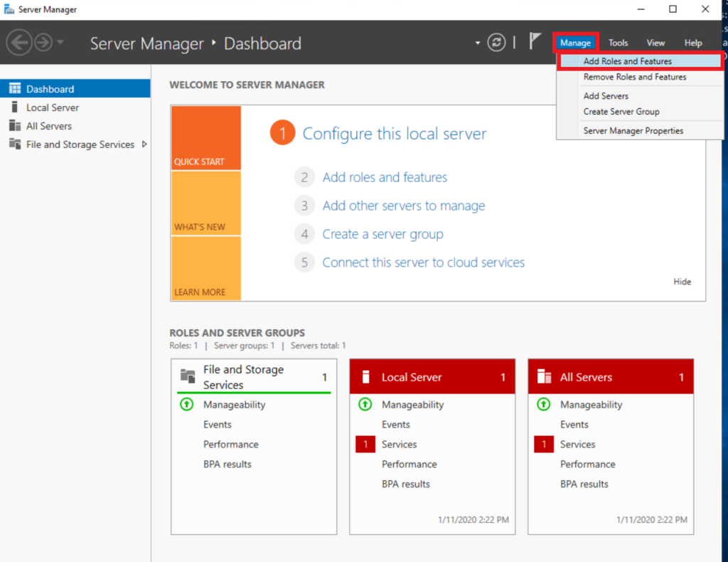Open the Learn More tile
The image size is (728, 562).
[205, 268]
